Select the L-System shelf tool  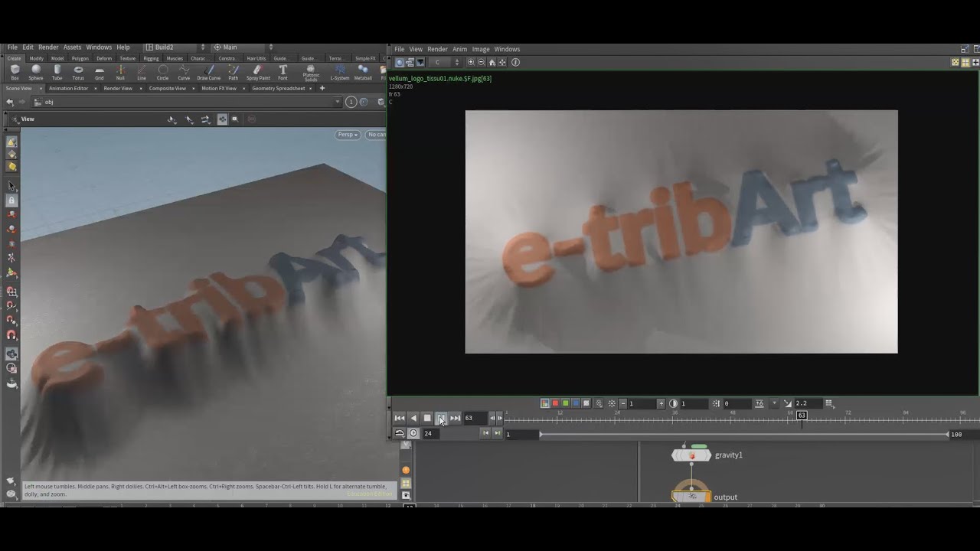click(339, 72)
